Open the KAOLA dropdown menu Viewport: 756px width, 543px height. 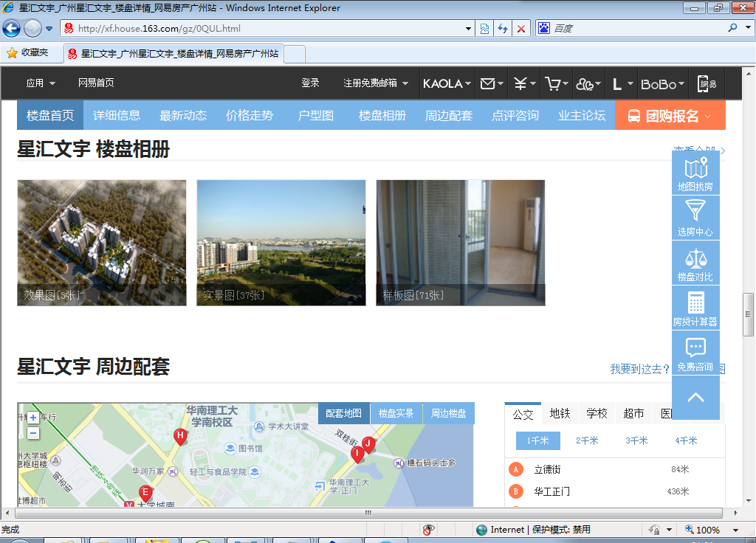click(x=447, y=83)
